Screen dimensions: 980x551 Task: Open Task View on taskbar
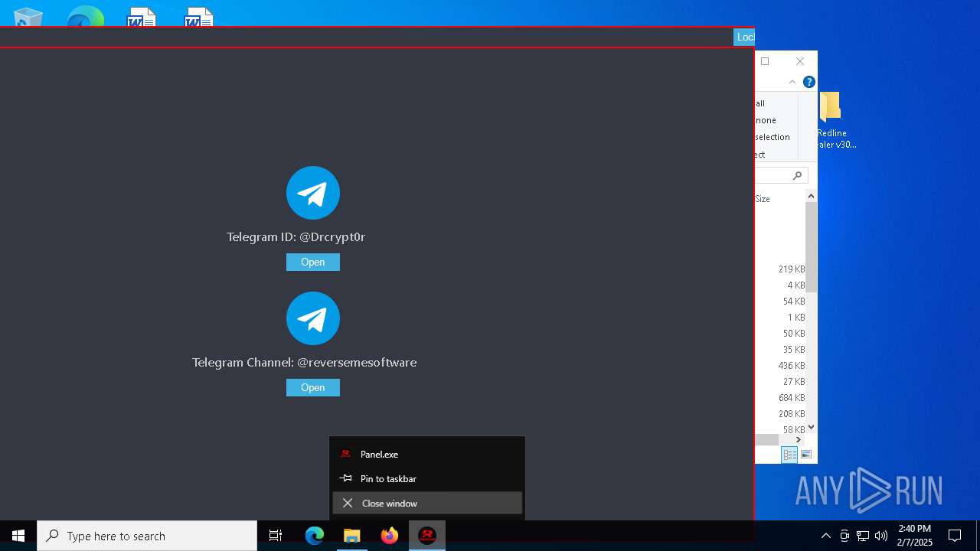coord(276,536)
